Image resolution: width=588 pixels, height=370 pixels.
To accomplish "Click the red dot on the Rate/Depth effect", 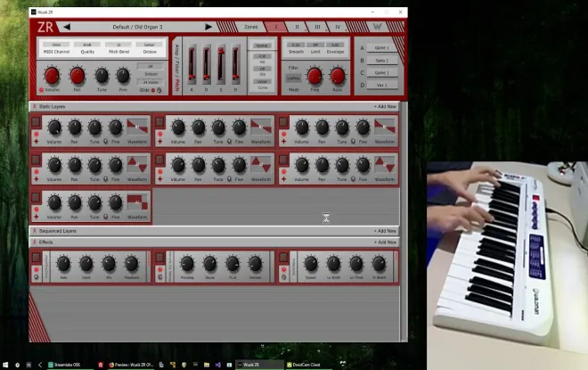I will point(37,269).
